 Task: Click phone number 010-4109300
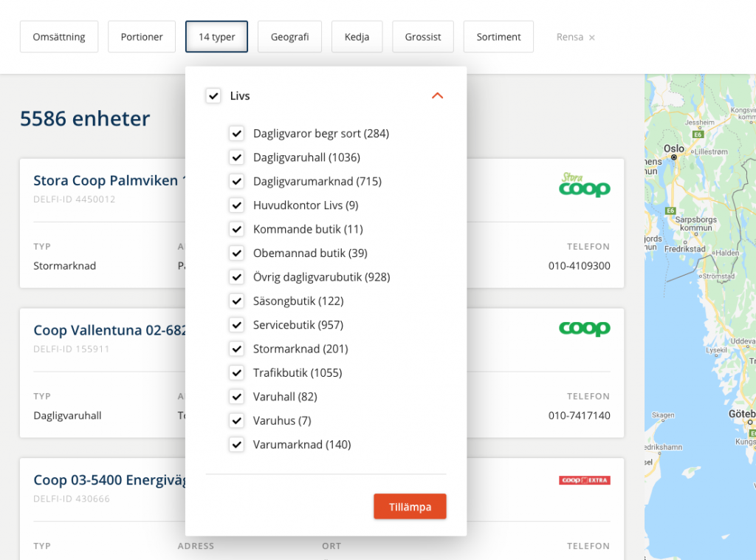pyautogui.click(x=579, y=266)
